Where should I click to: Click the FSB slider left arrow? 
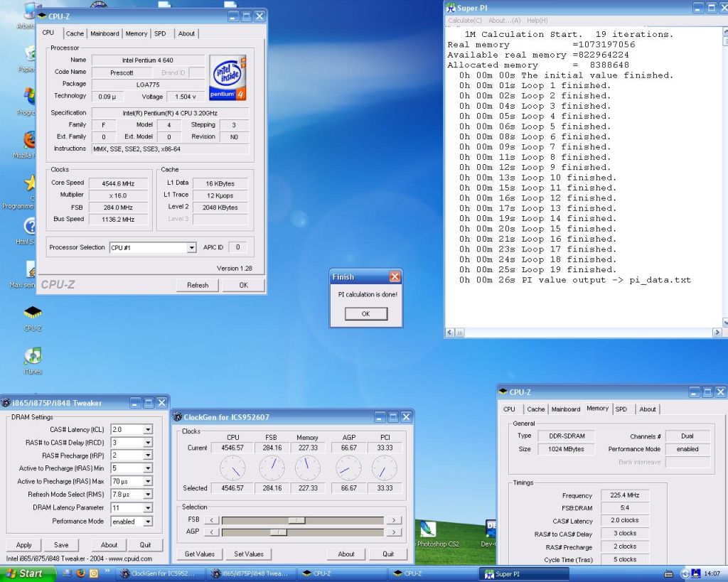[212, 519]
